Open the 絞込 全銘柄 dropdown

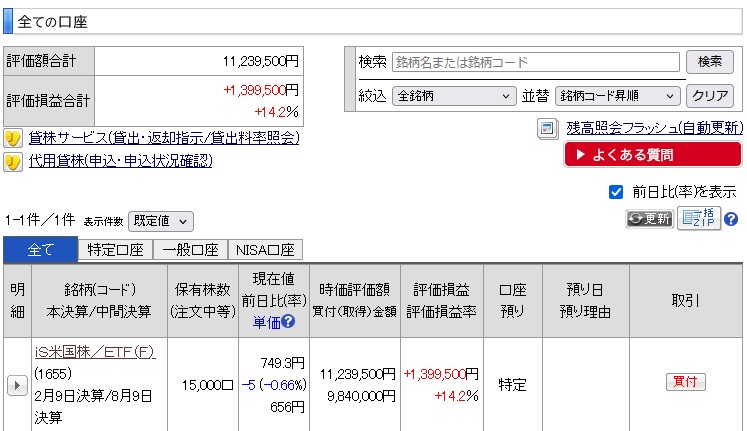[454, 96]
